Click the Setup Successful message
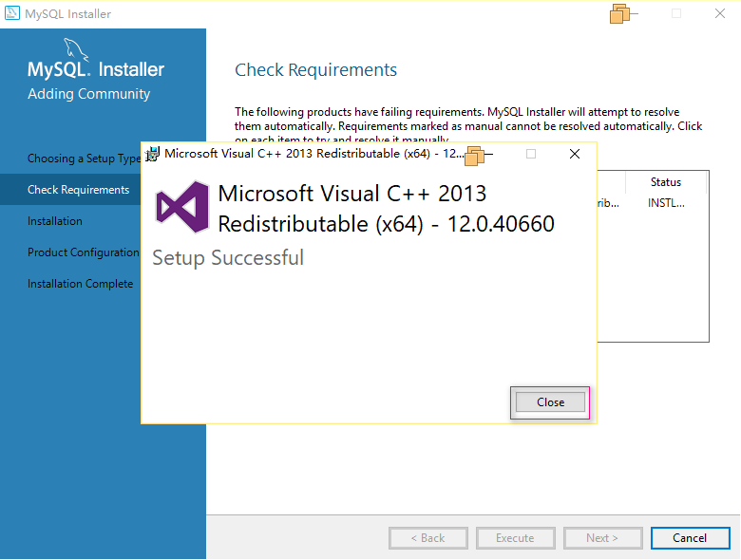This screenshot has height=560, width=741. (x=228, y=258)
